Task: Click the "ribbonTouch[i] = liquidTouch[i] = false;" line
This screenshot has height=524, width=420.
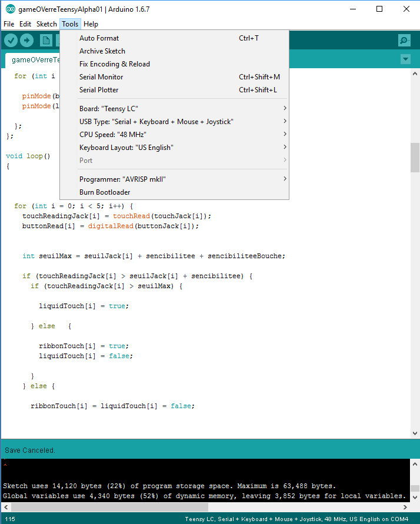Action: tap(112, 406)
